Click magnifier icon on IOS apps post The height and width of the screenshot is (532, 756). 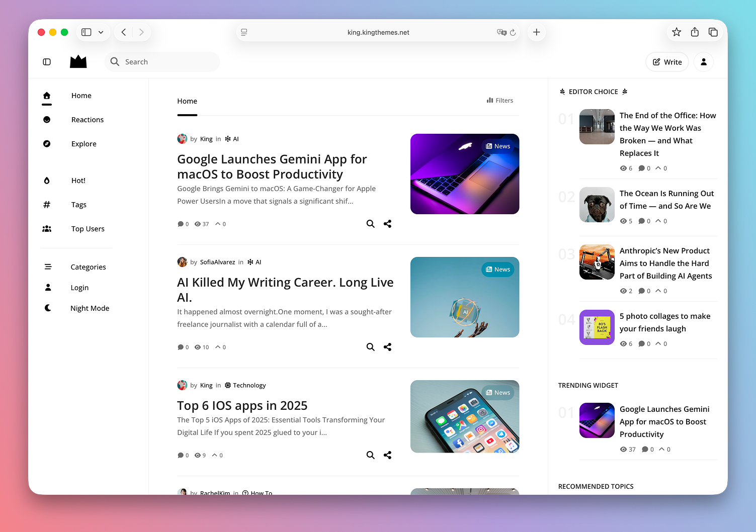pos(371,455)
